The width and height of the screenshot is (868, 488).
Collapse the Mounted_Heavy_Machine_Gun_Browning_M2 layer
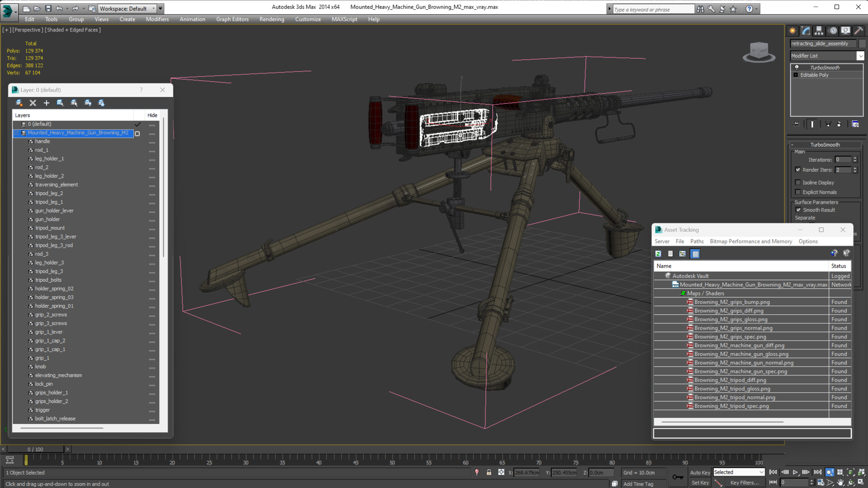coord(16,133)
